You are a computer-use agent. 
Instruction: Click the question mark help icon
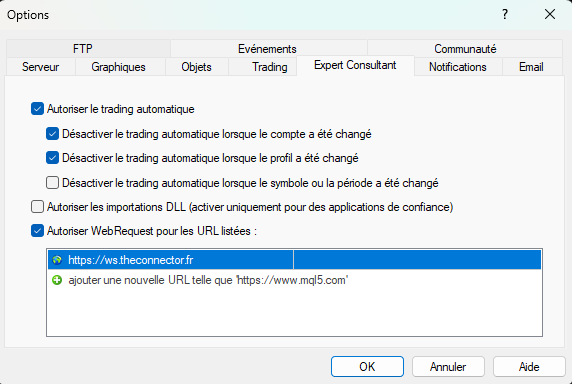pos(505,15)
